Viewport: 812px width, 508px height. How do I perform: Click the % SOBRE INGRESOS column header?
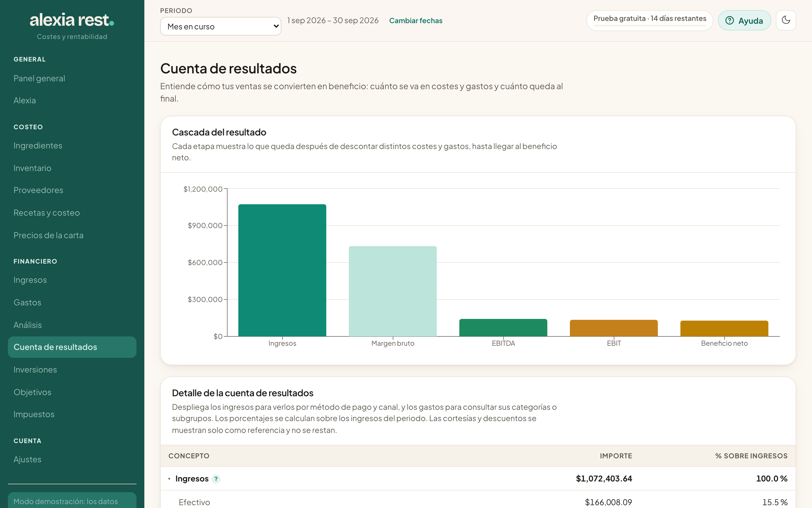pos(751,456)
